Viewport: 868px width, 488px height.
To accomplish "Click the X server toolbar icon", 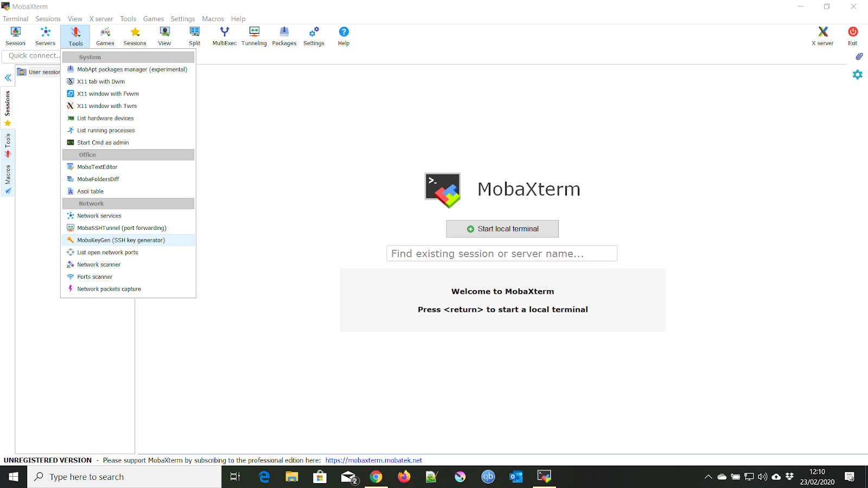I will pos(822,36).
